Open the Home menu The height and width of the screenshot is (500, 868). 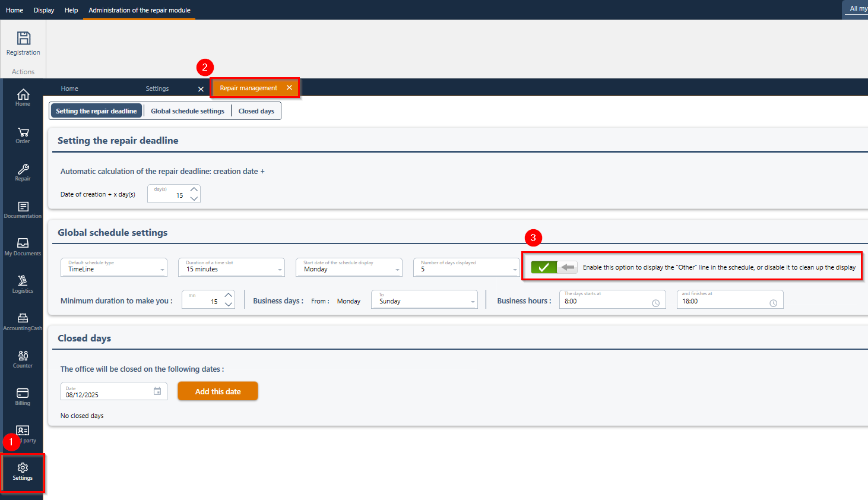15,10
